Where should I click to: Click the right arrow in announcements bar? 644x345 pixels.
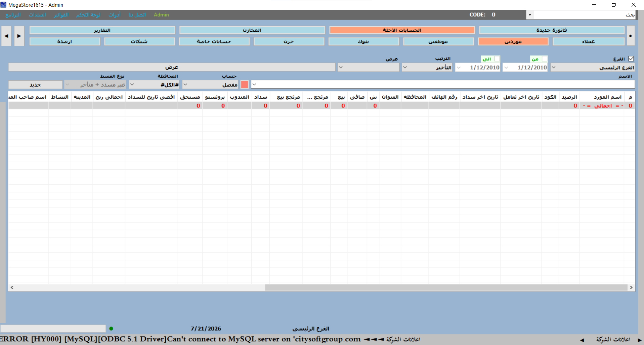pos(640,340)
